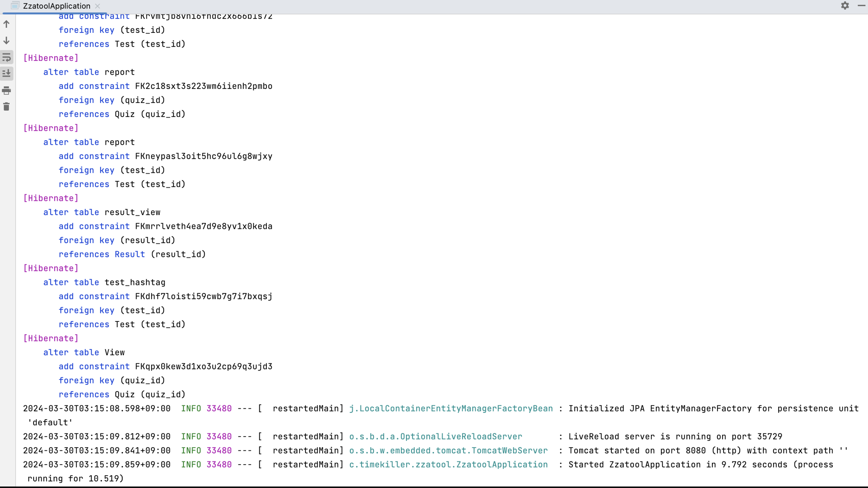Click the 'alter table result_view' line
The image size is (868, 488).
click(x=102, y=212)
